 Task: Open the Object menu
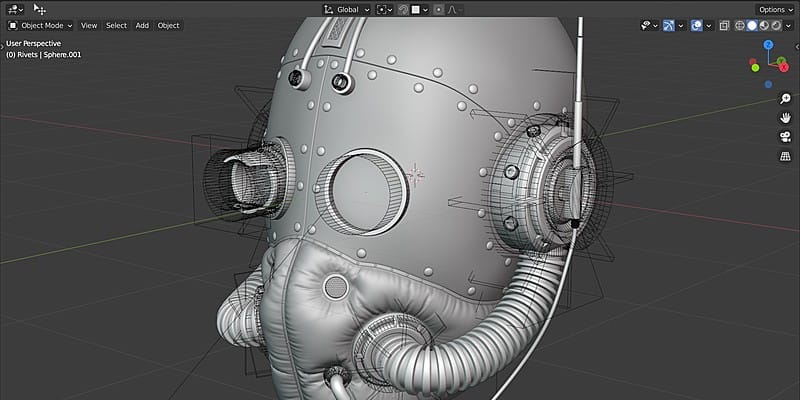click(168, 26)
